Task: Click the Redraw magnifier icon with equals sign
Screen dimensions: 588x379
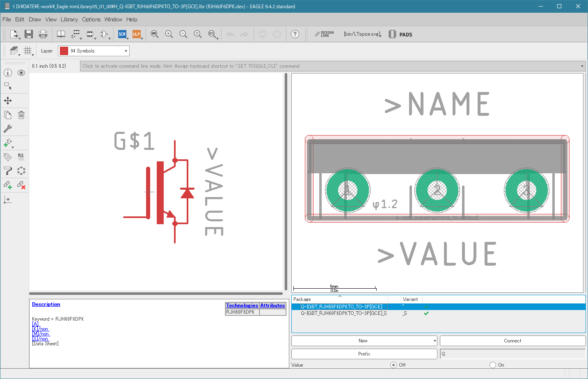Action: pos(197,34)
